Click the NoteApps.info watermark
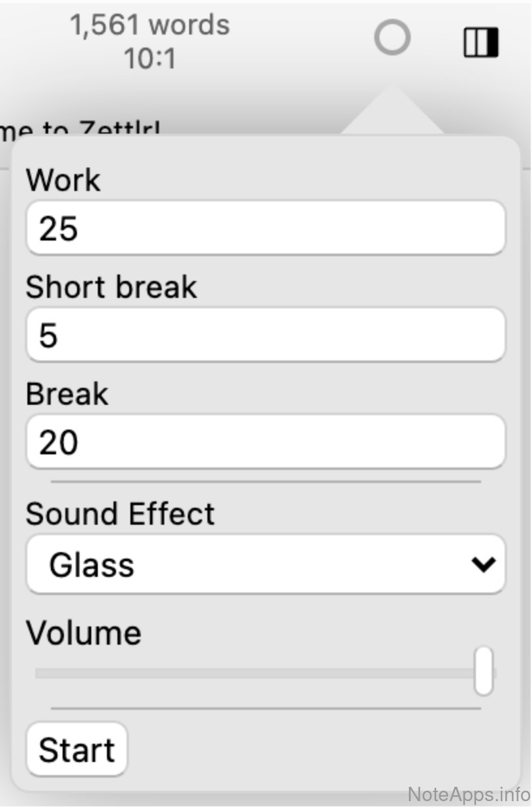532x807 pixels. [x=468, y=795]
